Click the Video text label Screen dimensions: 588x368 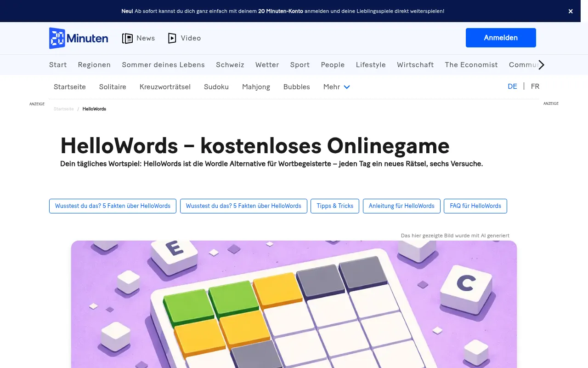(191, 38)
